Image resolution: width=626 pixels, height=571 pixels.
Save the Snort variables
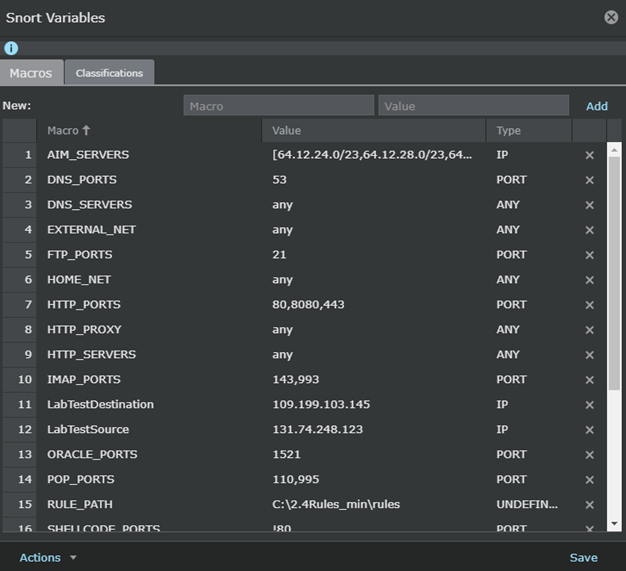pyautogui.click(x=583, y=557)
